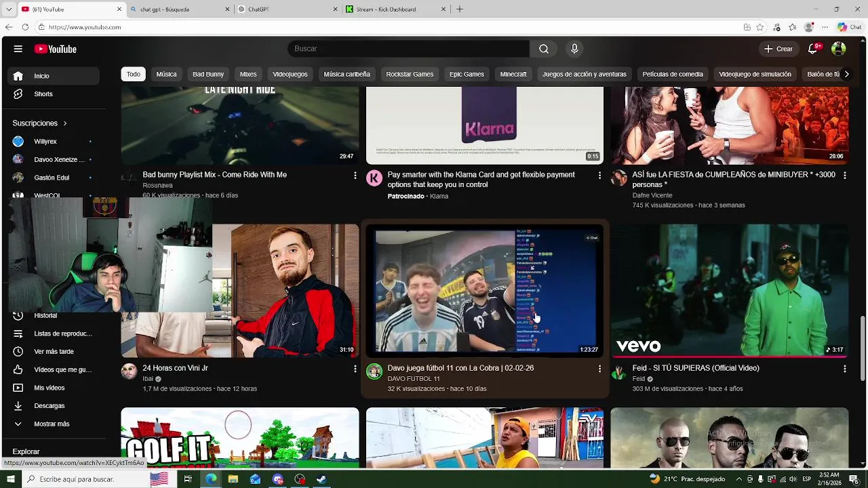Switch to chat gpt - Búsqueda tab

[178, 9]
